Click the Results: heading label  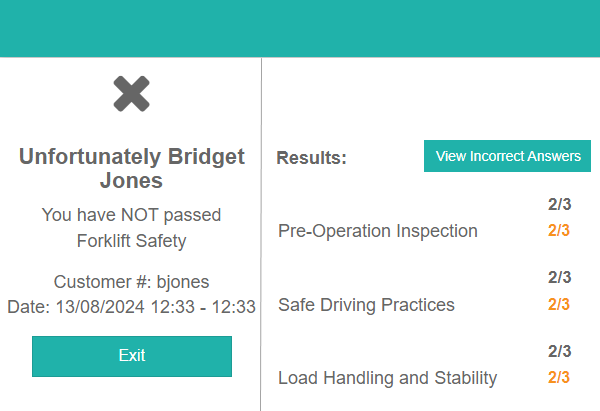coord(311,158)
